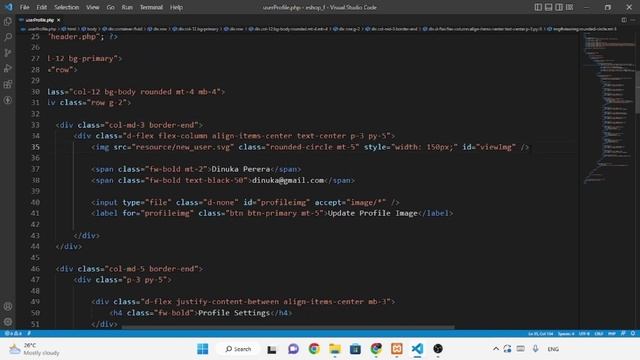Click the Update Profile Image text on line 41
Screen dimensions: 640x360
[x=373, y=213]
